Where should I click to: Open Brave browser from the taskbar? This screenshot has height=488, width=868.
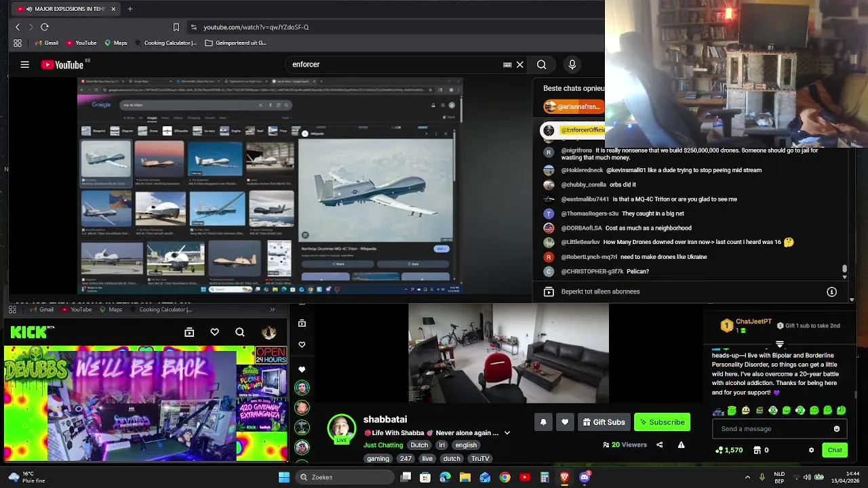564,477
